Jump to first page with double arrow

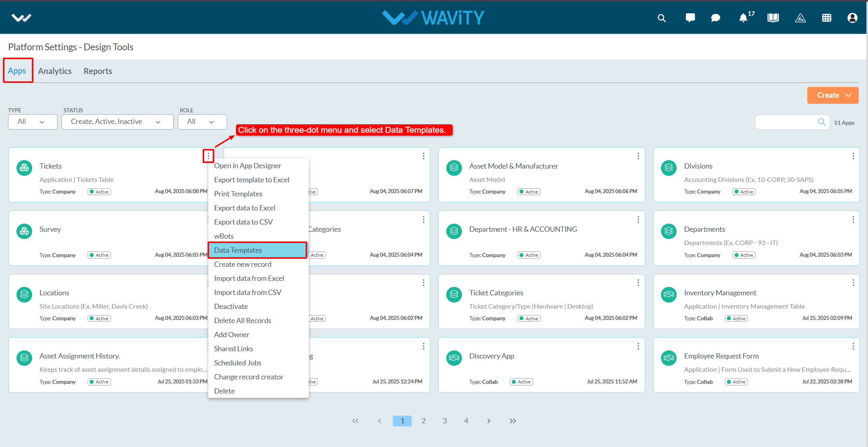[x=355, y=421]
